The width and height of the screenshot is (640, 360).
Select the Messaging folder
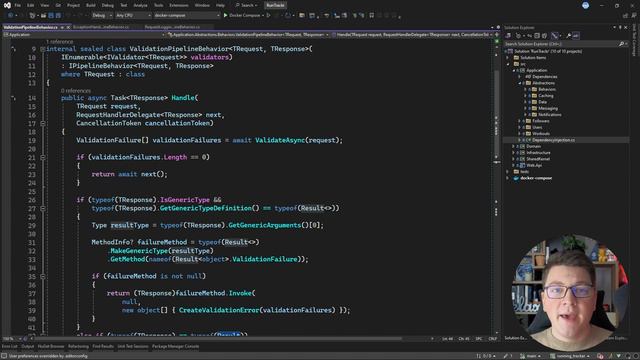548,109
